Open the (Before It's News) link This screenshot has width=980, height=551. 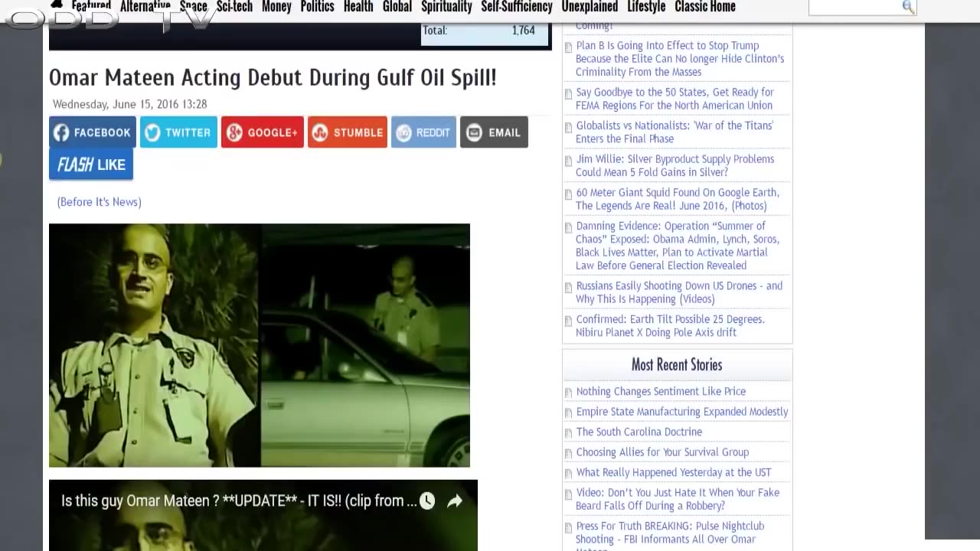(x=99, y=202)
